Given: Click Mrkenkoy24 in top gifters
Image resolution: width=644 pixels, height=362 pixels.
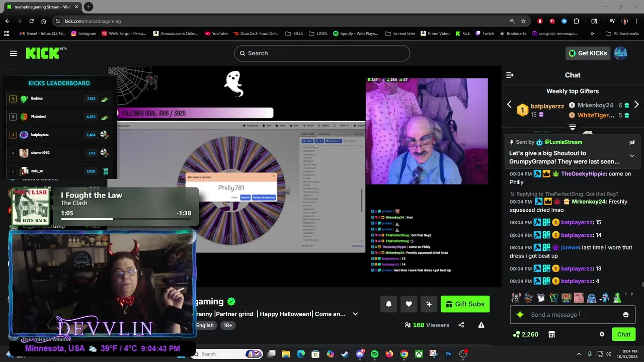Looking at the screenshot, I should point(595,106).
